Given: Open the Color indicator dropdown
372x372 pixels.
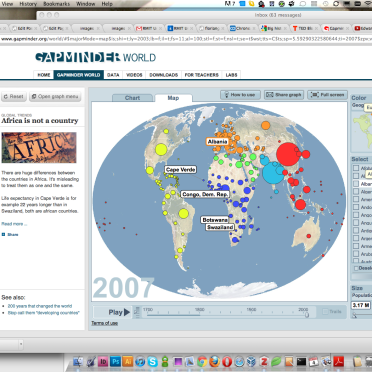Looking at the screenshot, I should 362,105.
